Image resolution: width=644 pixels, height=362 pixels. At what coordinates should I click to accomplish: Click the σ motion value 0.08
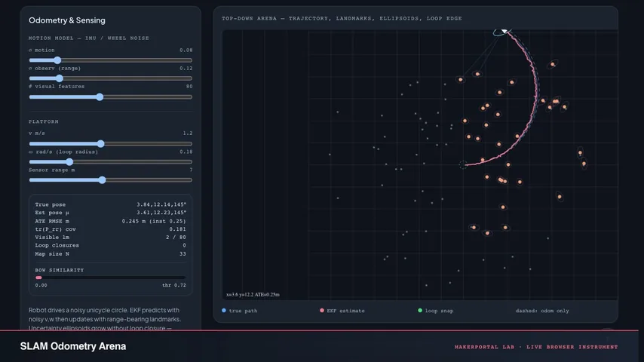click(x=186, y=50)
